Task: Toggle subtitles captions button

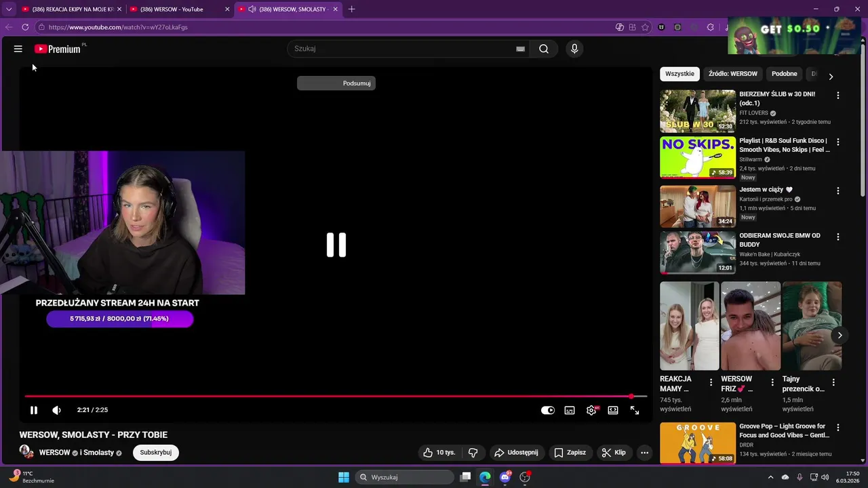Action: pyautogui.click(x=570, y=410)
